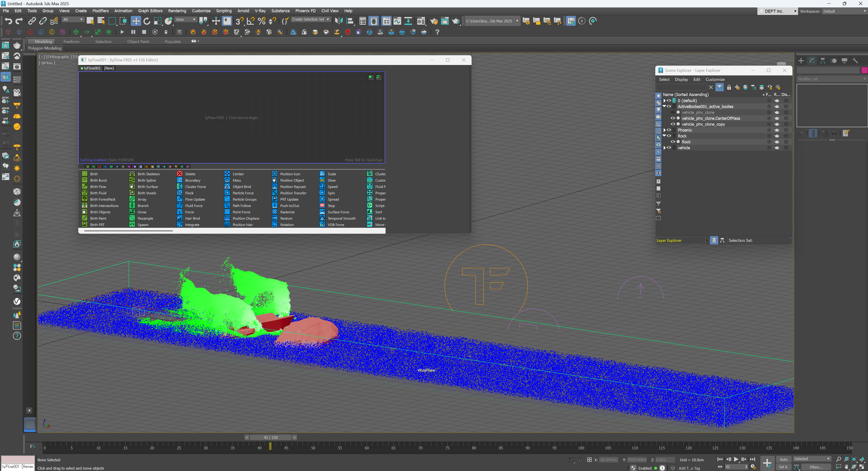Open the All selection filter dropdown

(73, 19)
